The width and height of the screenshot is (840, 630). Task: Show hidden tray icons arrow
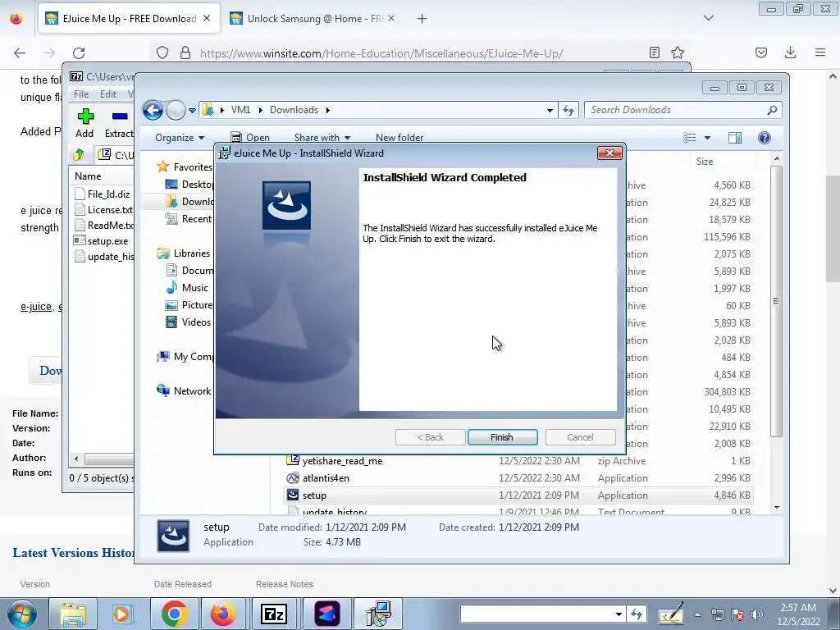click(697, 614)
